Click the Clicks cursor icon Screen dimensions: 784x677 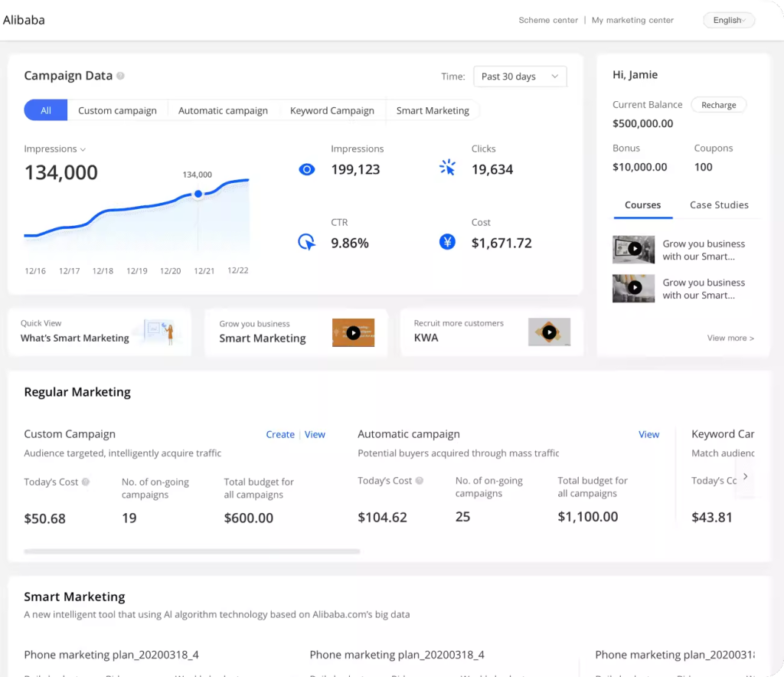click(448, 168)
